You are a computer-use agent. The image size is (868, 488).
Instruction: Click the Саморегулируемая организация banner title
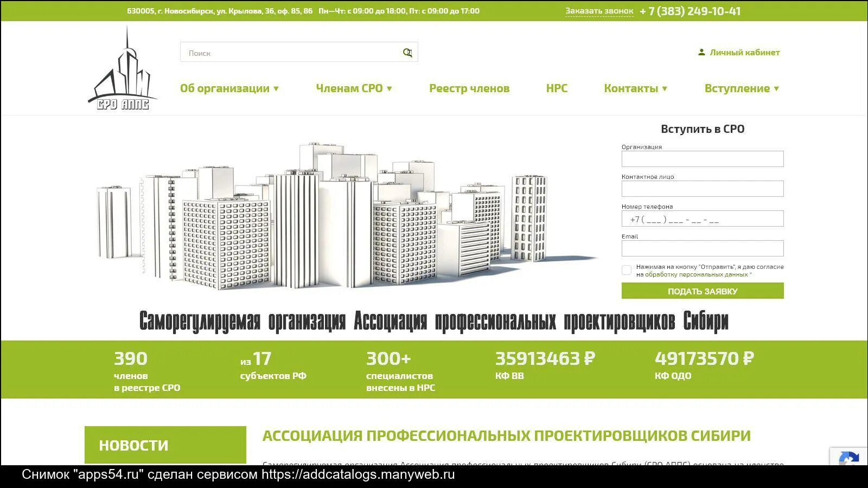(x=434, y=321)
